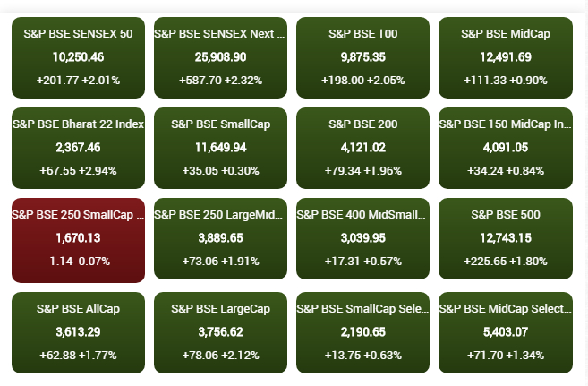The height and width of the screenshot is (386, 588).
Task: Open the S&P BSE LargeCap card
Action: (x=220, y=331)
